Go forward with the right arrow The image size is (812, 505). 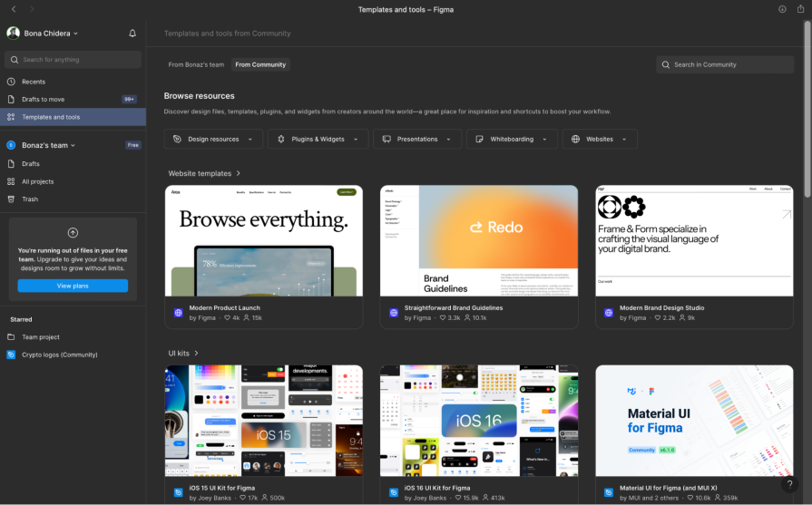pyautogui.click(x=32, y=9)
